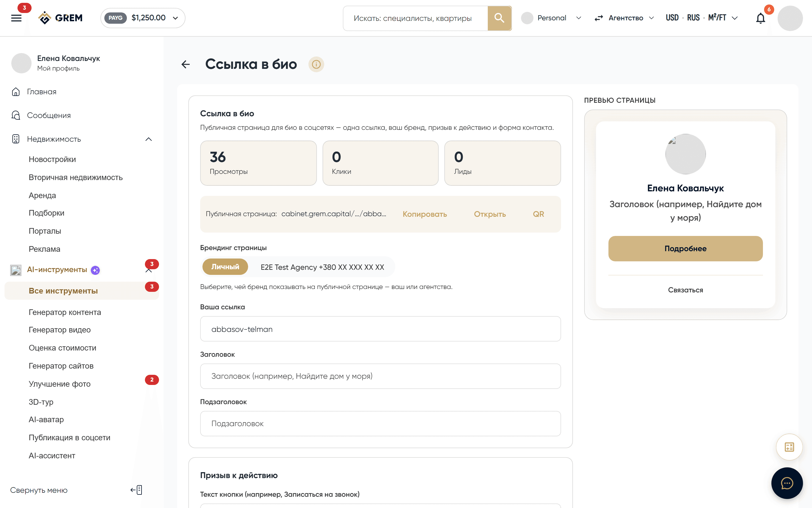This screenshot has width=812, height=508.
Task: Collapse the Недвижимость section chevron
Action: coord(149,139)
